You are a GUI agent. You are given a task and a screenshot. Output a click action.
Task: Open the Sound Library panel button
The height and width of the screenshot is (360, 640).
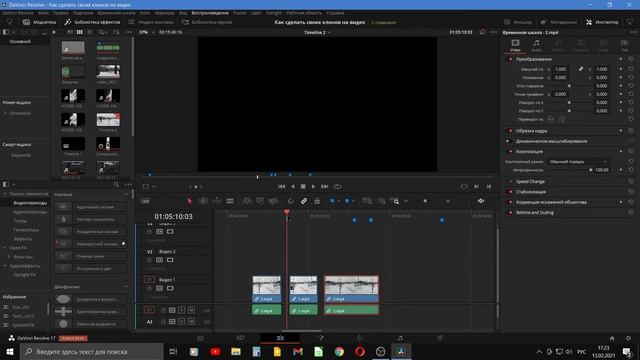point(207,22)
